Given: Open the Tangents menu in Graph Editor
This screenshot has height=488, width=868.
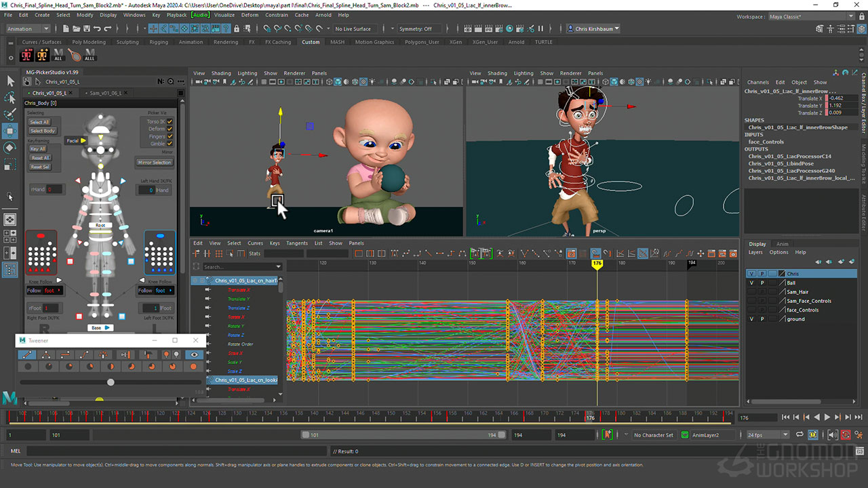Looking at the screenshot, I should 296,243.
